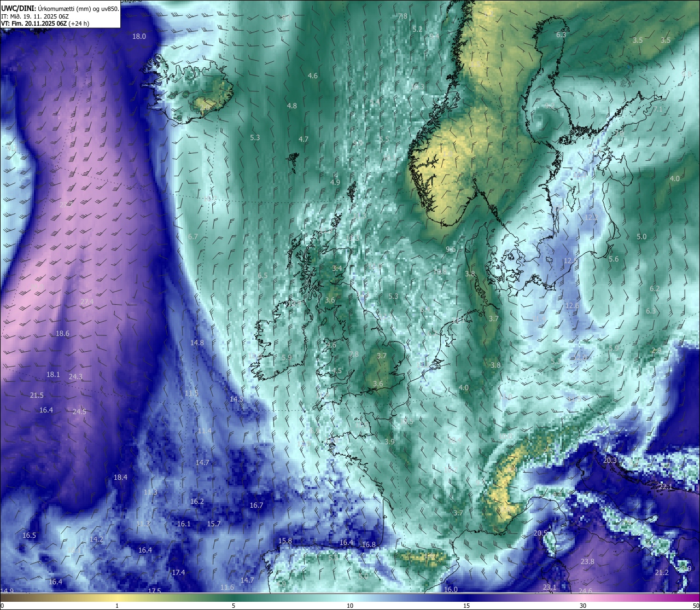Click the map value '4.7'
The width and height of the screenshot is (700, 610).
(x=304, y=140)
